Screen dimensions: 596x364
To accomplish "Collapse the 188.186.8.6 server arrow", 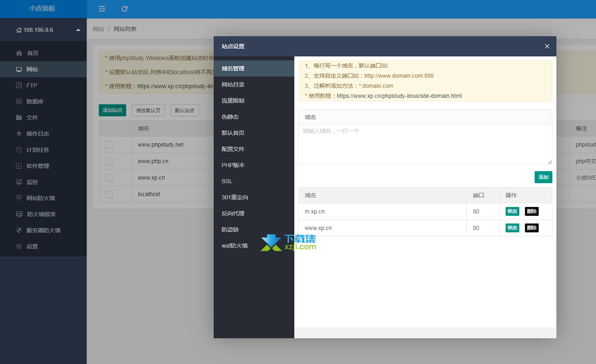I will coord(78,30).
